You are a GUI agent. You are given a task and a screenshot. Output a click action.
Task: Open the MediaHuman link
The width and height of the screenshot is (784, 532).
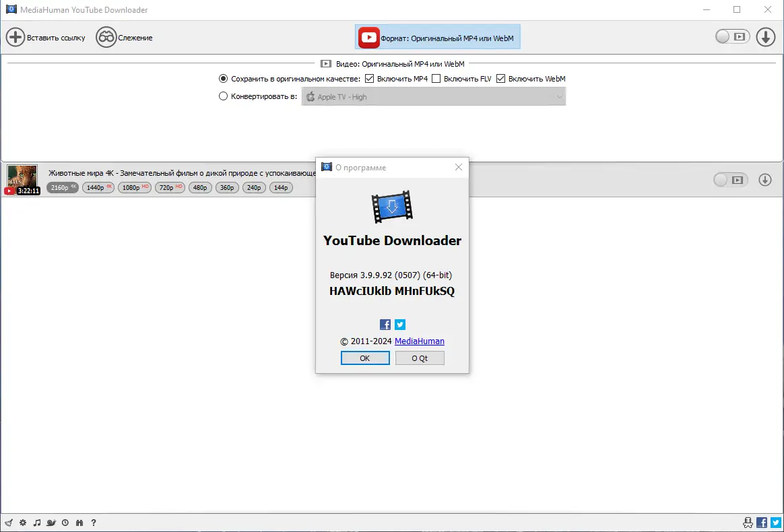(x=420, y=341)
